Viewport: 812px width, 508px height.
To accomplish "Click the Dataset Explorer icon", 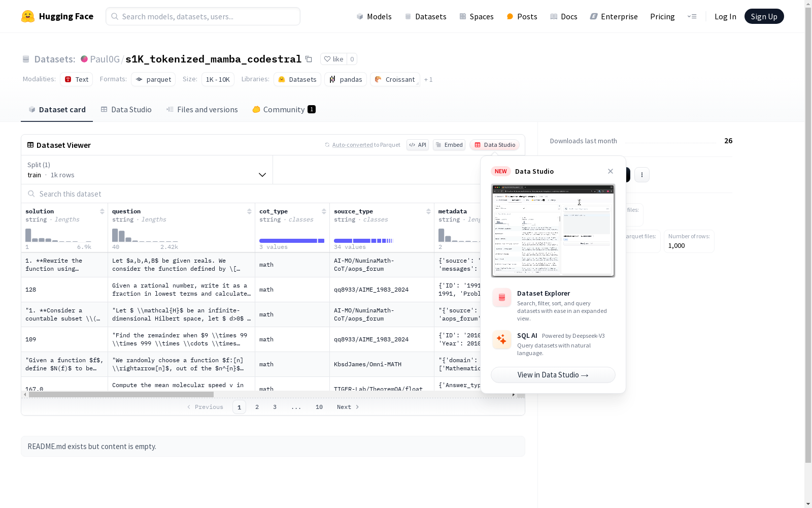I will (x=502, y=298).
